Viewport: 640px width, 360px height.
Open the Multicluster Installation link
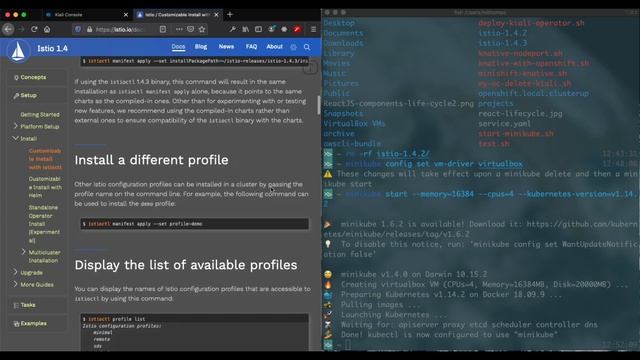44,256
